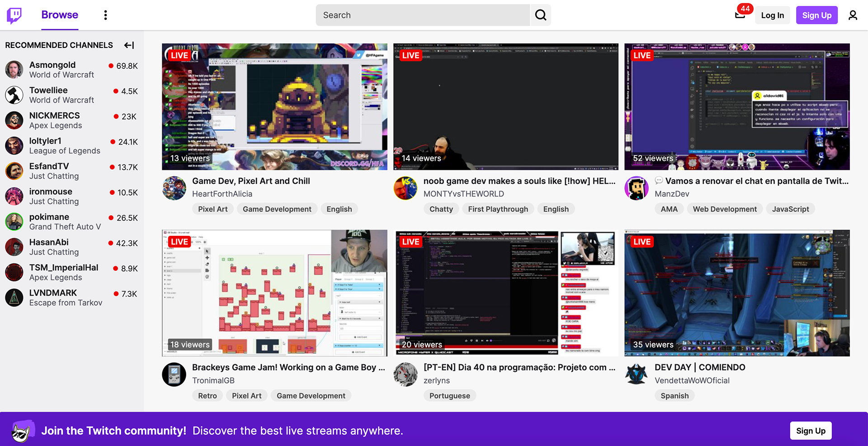Viewport: 868px width, 446px height.
Task: Open Asmongold channel avatar
Action: click(14, 70)
